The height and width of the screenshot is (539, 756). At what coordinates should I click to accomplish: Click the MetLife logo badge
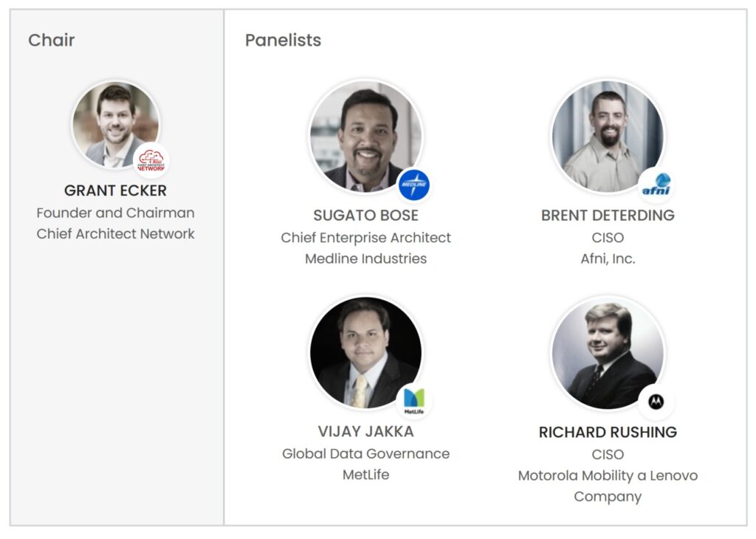tap(414, 401)
